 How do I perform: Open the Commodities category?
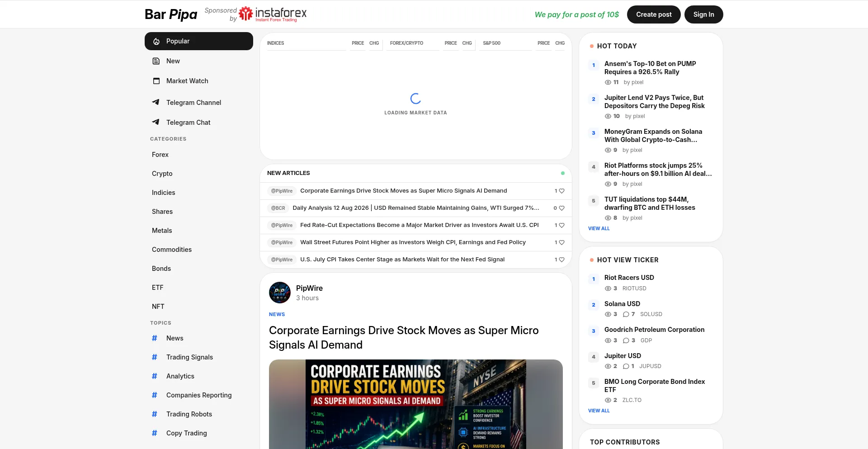point(172,250)
